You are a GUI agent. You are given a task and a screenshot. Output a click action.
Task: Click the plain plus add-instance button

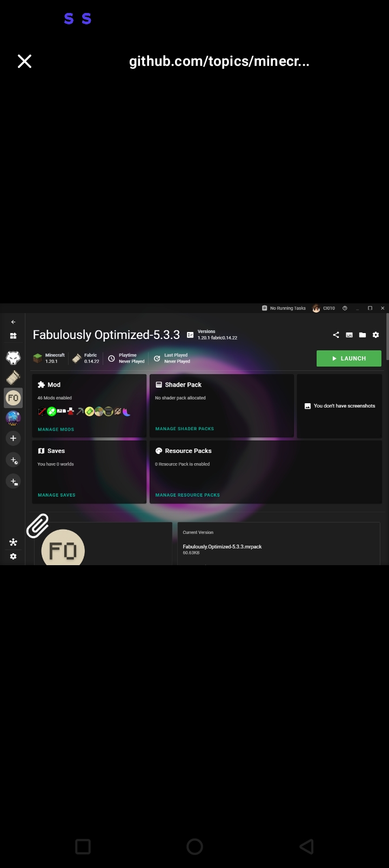(13, 438)
